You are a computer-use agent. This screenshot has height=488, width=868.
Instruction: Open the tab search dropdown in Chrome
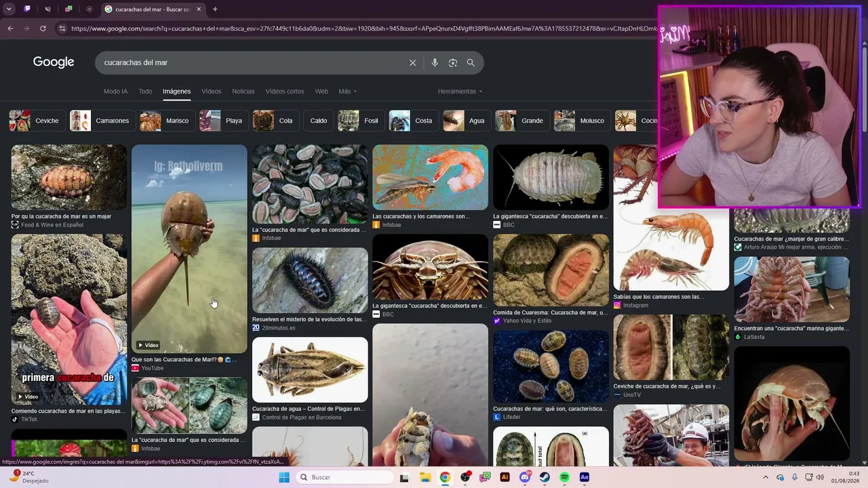point(9,9)
